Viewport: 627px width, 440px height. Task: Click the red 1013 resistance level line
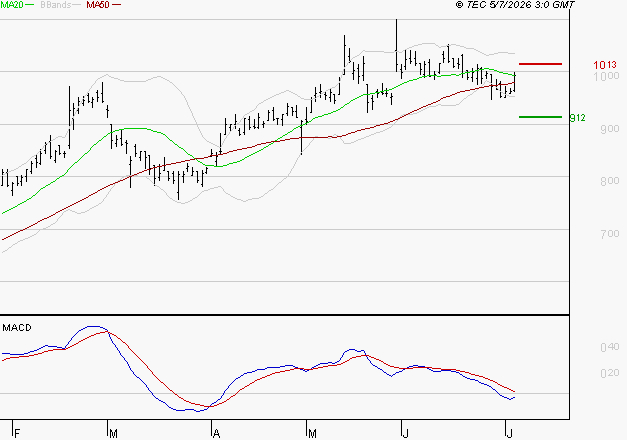(x=540, y=64)
